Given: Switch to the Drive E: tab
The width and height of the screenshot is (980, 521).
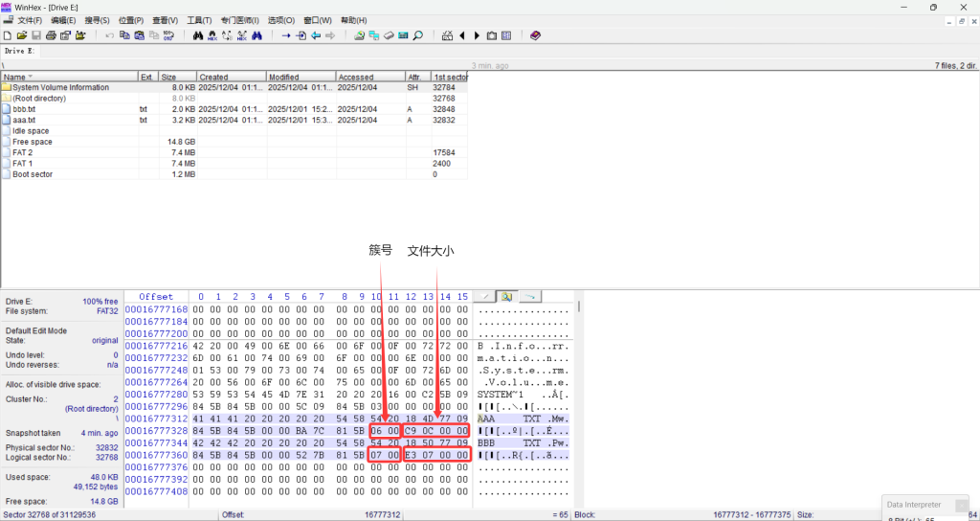Looking at the screenshot, I should (x=19, y=51).
